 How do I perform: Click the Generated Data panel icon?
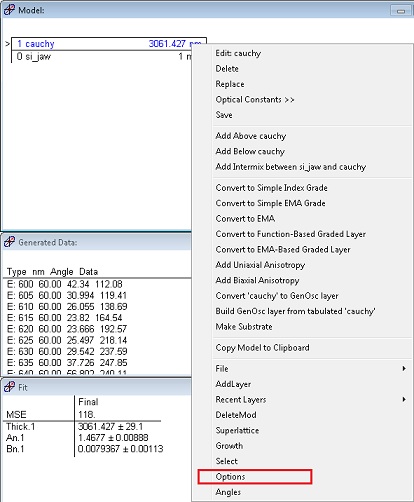9,242
